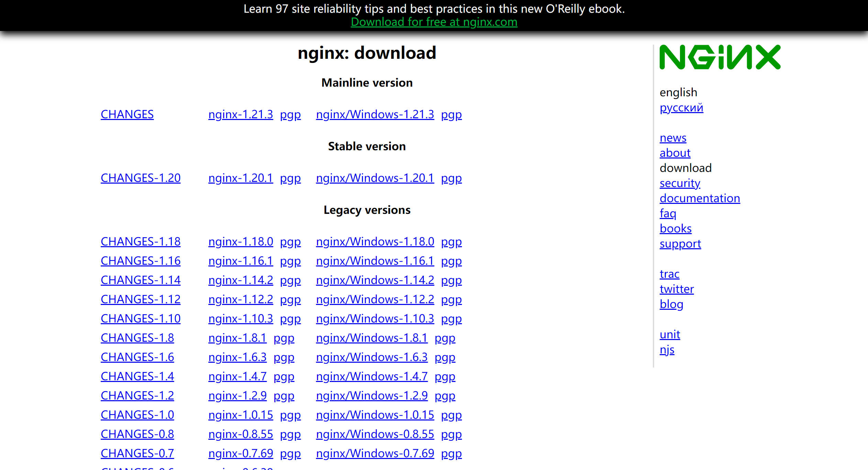Open pgp signature for nginx-1.8.1
Viewport: 868px width, 470px height.
pyautogui.click(x=284, y=338)
